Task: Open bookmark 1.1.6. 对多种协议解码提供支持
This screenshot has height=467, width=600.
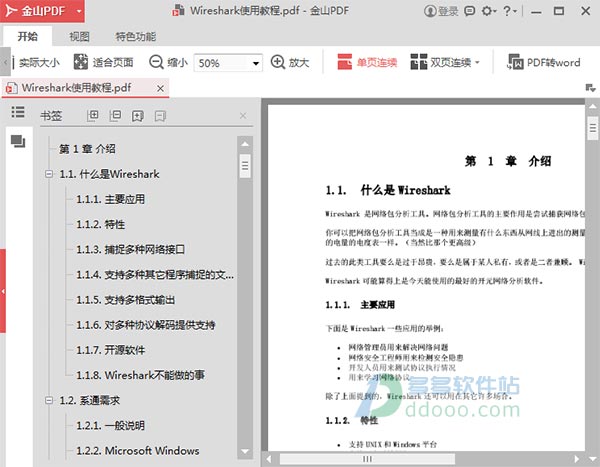Action: pyautogui.click(x=145, y=325)
